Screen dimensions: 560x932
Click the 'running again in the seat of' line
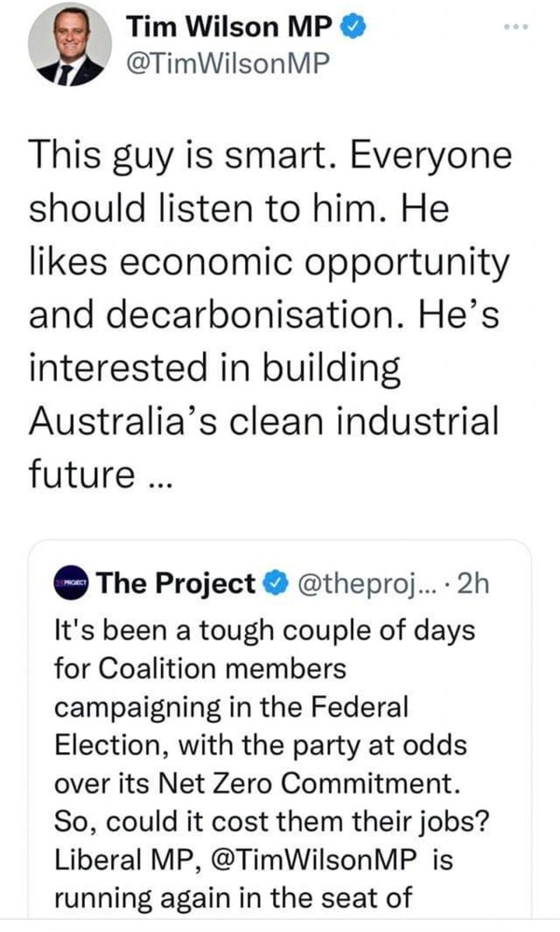coord(233,899)
